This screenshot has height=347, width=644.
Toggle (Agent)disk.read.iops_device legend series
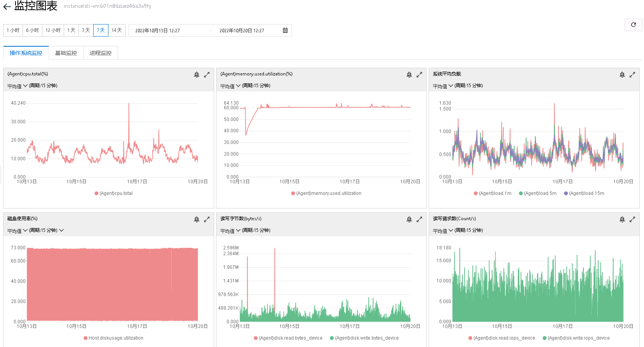[502, 338]
